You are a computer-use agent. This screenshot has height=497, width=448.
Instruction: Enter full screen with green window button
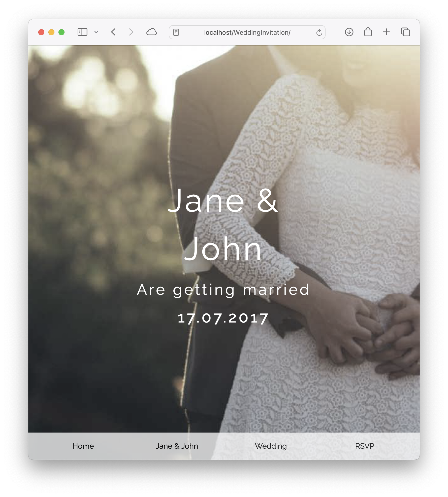pos(61,32)
